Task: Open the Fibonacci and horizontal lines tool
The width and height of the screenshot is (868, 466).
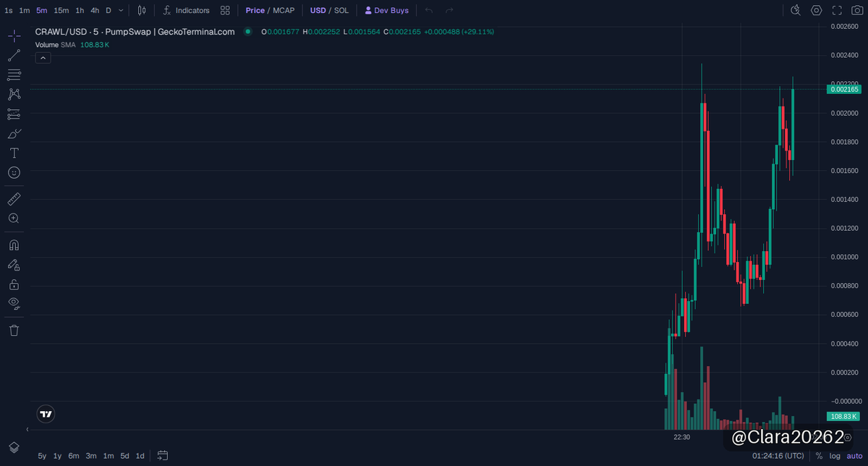Action: tap(14, 75)
